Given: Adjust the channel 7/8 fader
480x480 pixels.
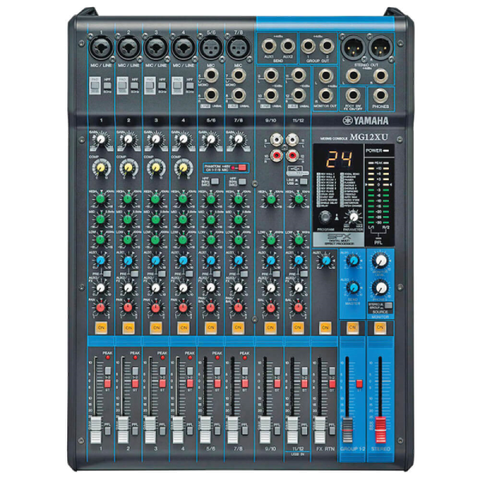Looking at the screenshot, I should click(232, 430).
